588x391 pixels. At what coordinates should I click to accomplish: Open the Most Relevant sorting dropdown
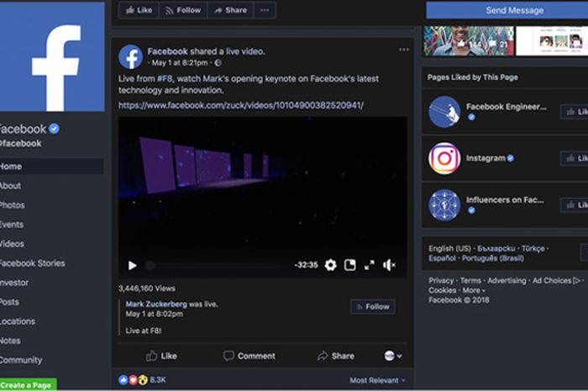378,381
